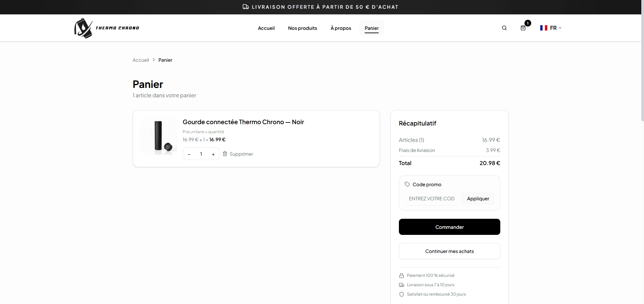Screen dimensions: 644x304
Task: Click the Thermo Chrono logo
Action: click(x=106, y=28)
